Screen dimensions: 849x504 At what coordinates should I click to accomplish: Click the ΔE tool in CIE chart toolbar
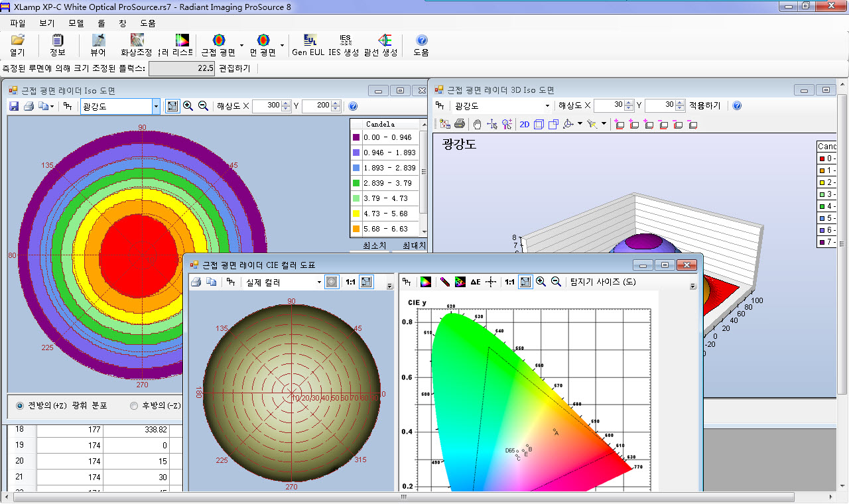[x=476, y=282]
